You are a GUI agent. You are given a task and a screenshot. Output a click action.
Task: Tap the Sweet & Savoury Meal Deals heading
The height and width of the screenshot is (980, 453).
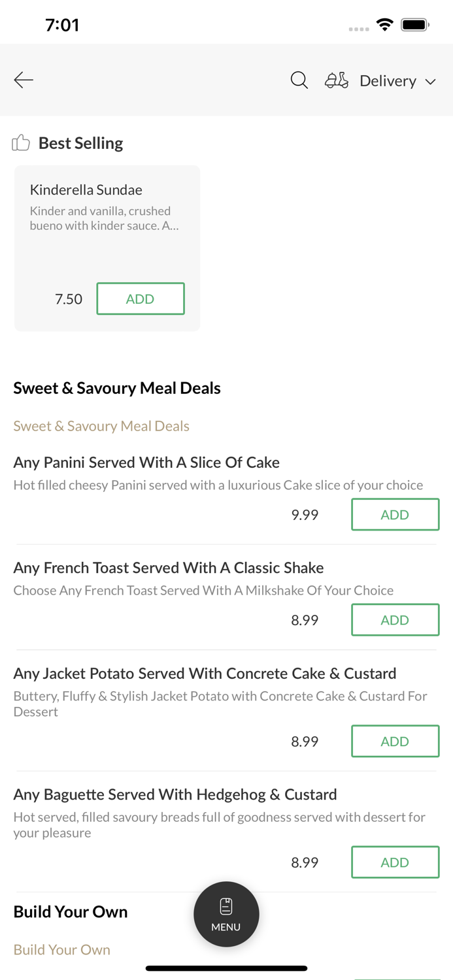click(x=117, y=388)
